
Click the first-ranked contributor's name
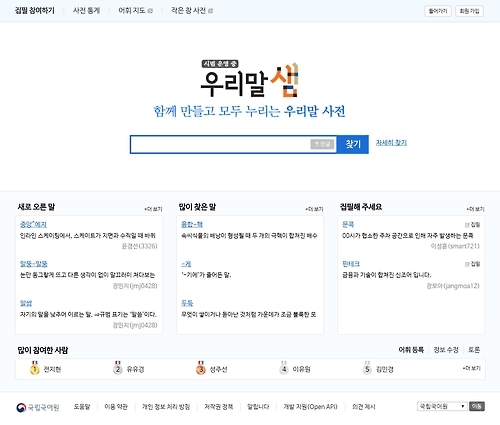click(52, 369)
